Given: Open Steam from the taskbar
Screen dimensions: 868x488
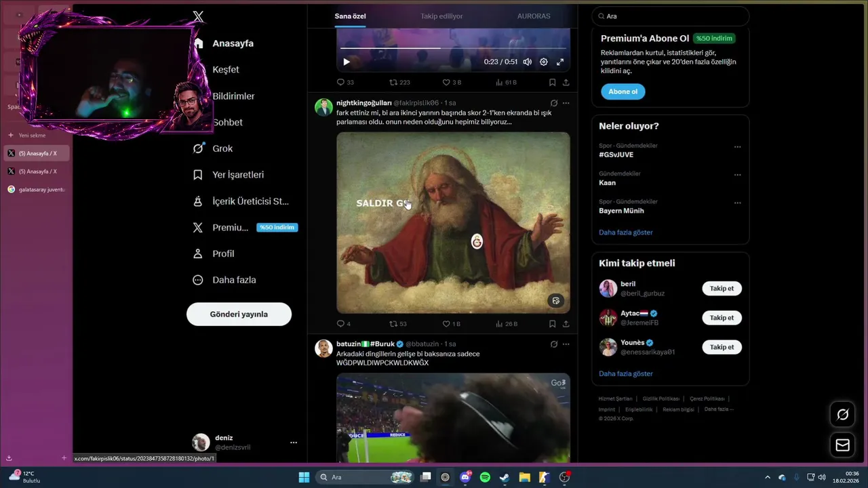Looking at the screenshot, I should click(x=505, y=477).
